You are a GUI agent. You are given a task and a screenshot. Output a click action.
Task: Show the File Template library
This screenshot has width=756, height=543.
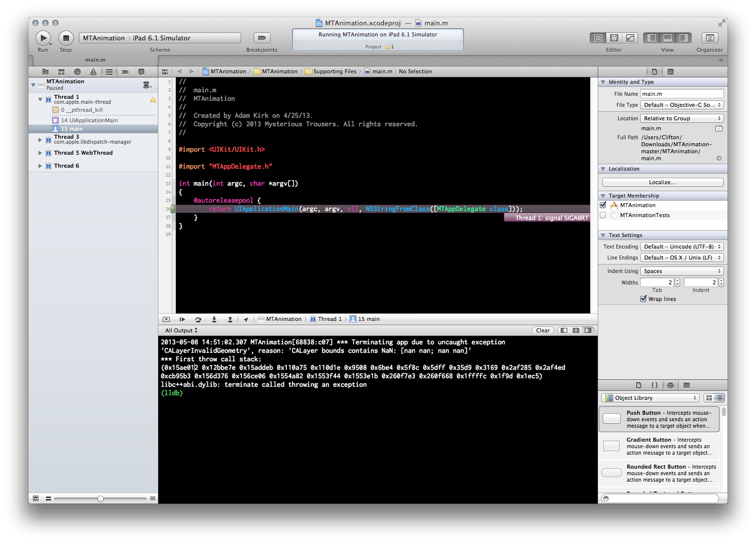click(x=639, y=385)
